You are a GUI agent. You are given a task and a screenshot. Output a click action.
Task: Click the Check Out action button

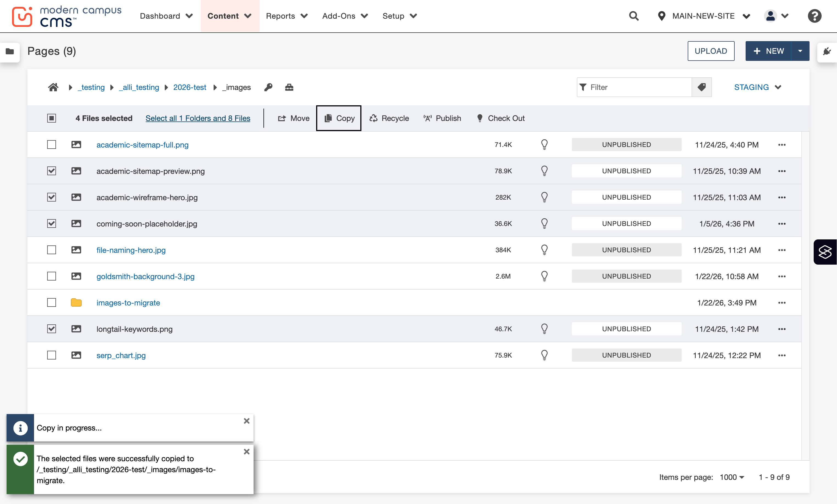tap(501, 118)
